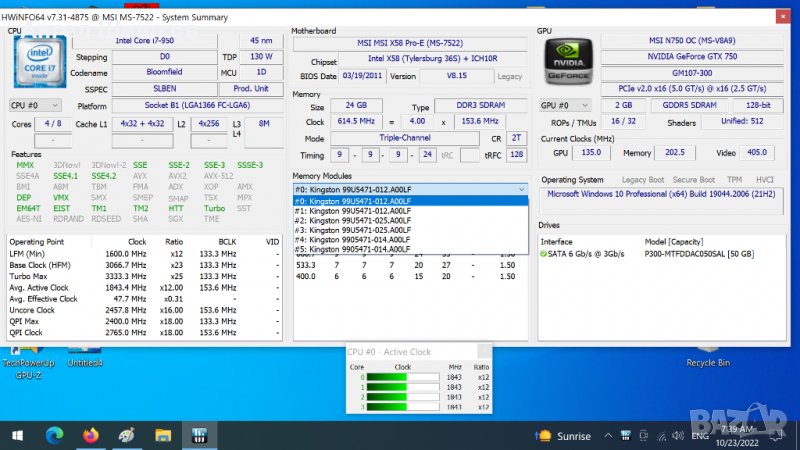Select memory module #4 Kingston 9905471-014.A00LF
The height and width of the screenshot is (450, 800).
click(351, 240)
